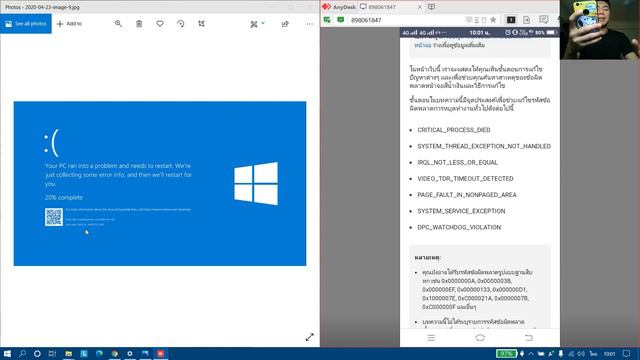The width and height of the screenshot is (640, 360).
Task: Toggle the star favorite icon in AnyDesk
Action: pyautogui.click(x=493, y=20)
